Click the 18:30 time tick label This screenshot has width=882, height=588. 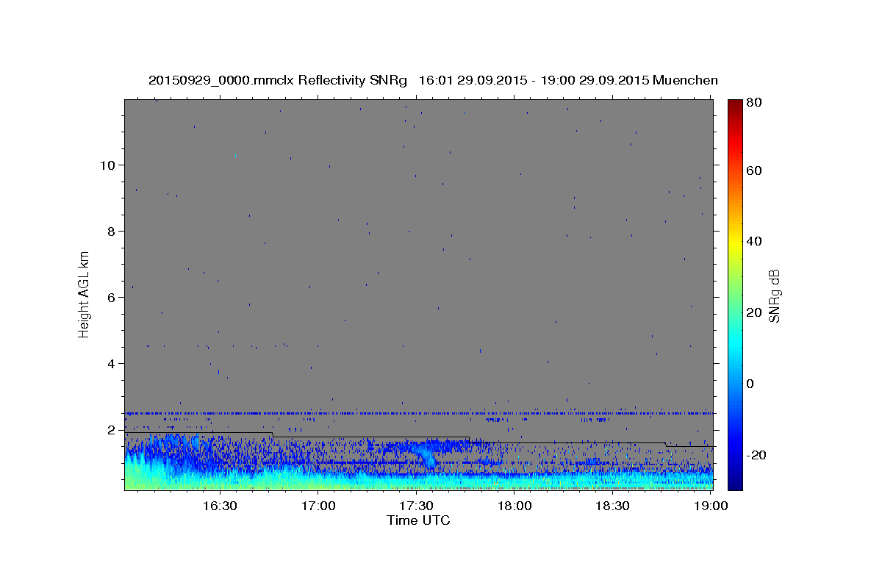(612, 506)
